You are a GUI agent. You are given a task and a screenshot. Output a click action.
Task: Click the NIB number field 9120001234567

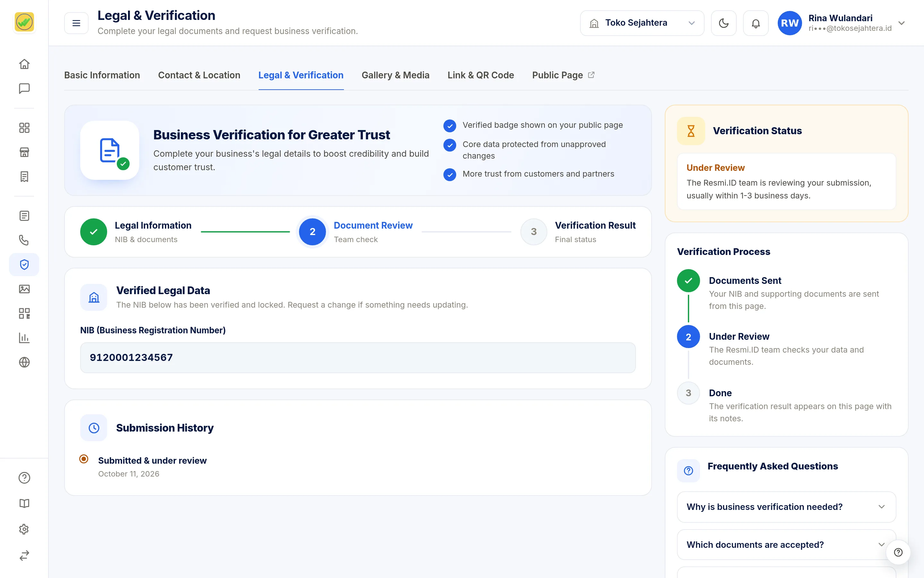[358, 357]
